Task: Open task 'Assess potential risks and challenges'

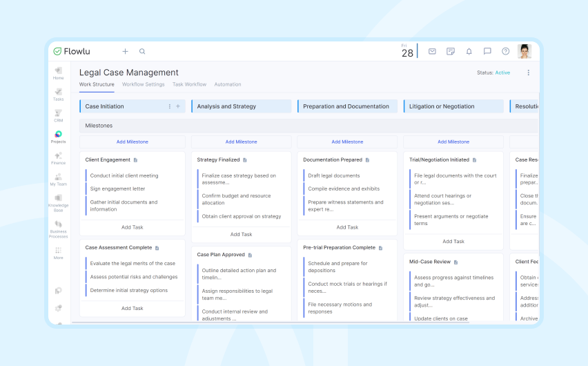Action: [134, 277]
